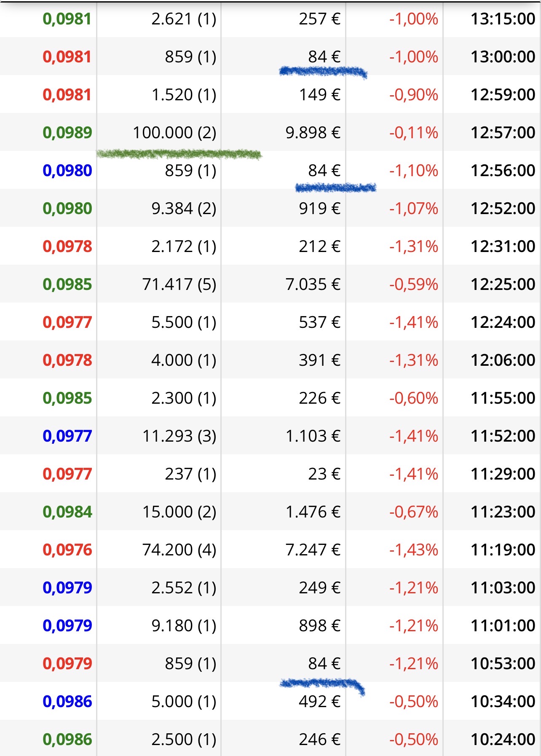Select the 71.417 (5) volume cell
Image resolution: width=541 pixels, height=756 pixels.
coord(179,284)
